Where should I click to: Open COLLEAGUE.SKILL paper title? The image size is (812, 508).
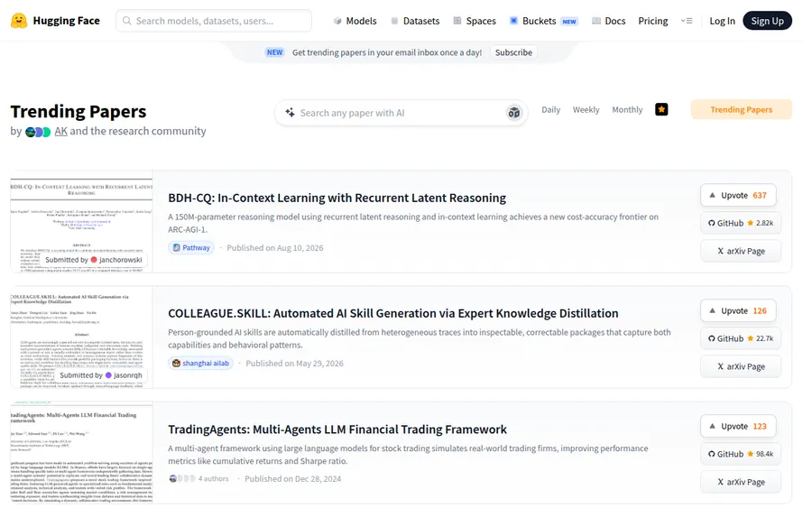pyautogui.click(x=393, y=313)
